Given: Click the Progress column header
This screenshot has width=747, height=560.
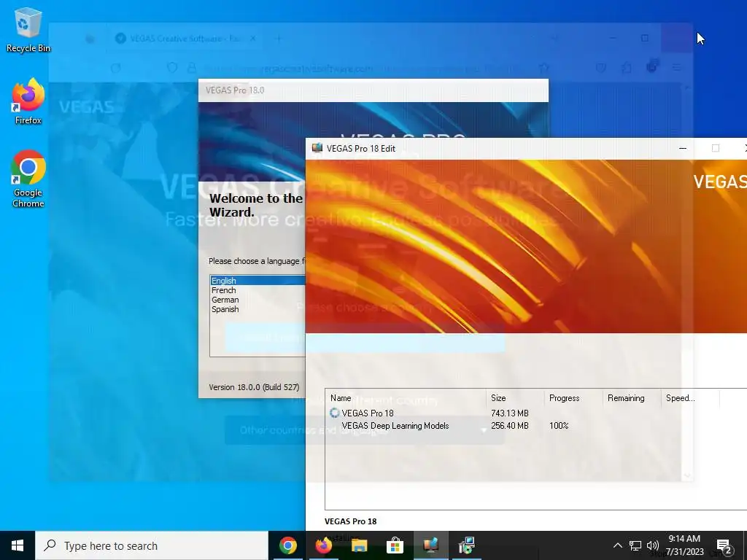Looking at the screenshot, I should coord(573,398).
